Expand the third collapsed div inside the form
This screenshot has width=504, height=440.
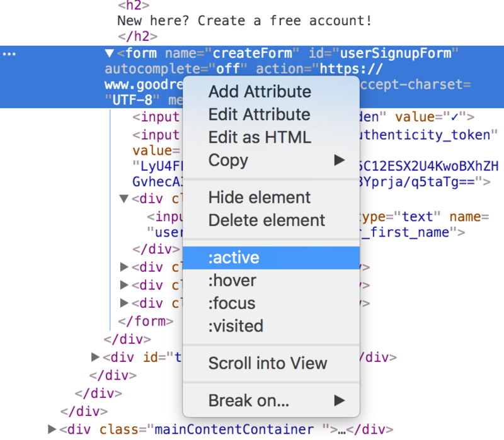(123, 303)
